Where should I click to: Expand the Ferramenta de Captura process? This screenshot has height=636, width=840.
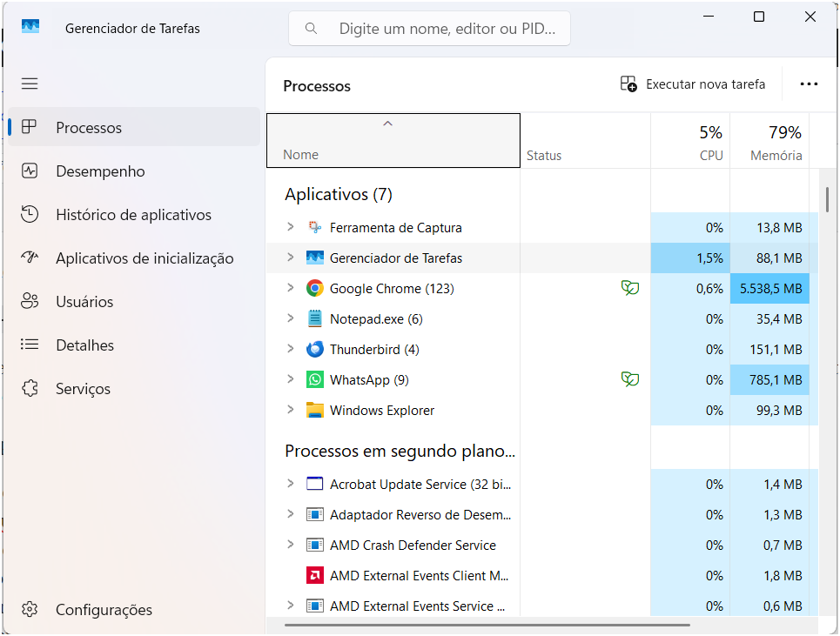click(291, 227)
